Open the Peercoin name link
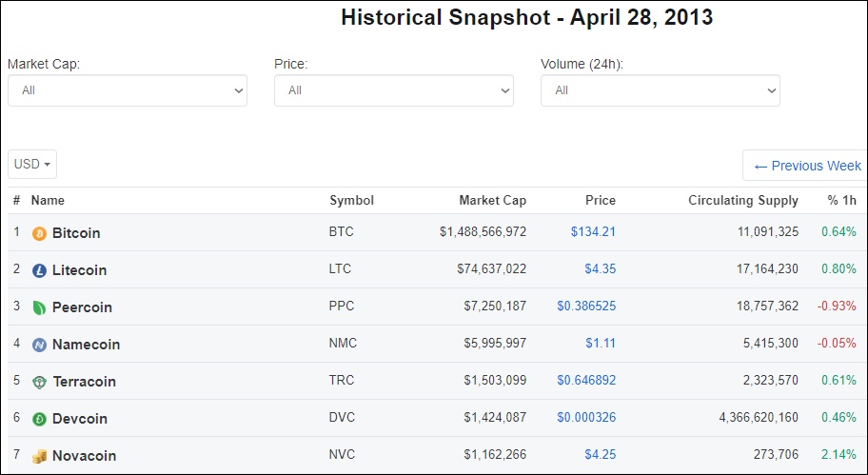Viewport: 868px width, 475px height. [82, 307]
